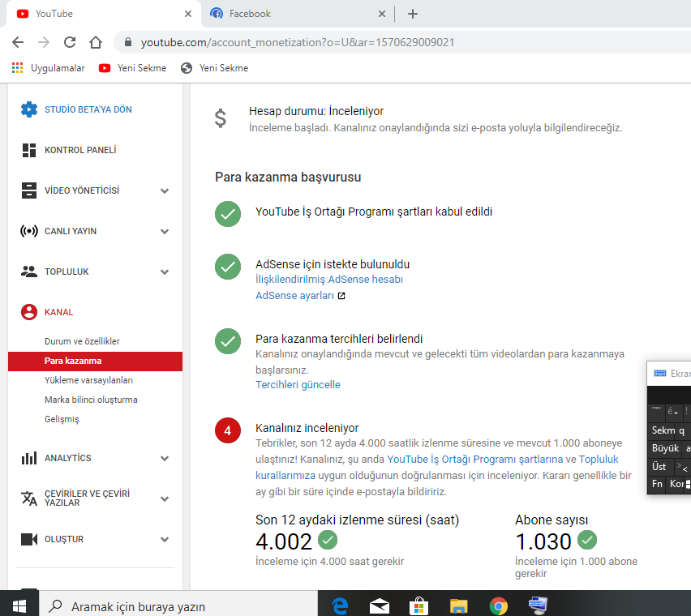Click Studio Beta'ya Dön link

coord(88,109)
